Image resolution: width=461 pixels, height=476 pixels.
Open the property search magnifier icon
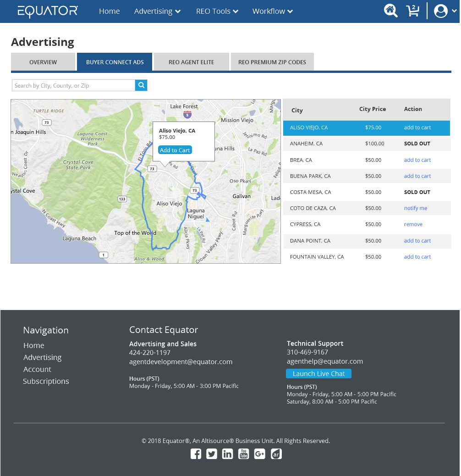[x=390, y=11]
